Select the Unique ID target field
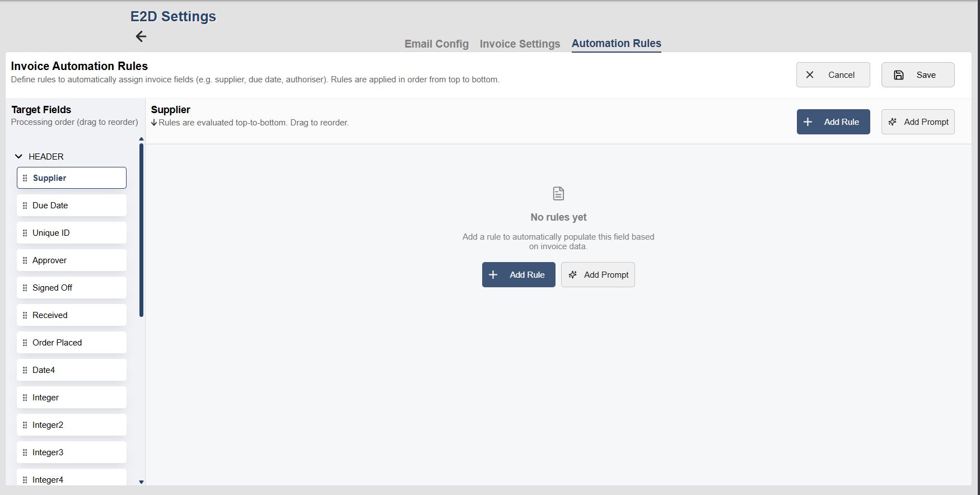This screenshot has height=495, width=980. [72, 233]
